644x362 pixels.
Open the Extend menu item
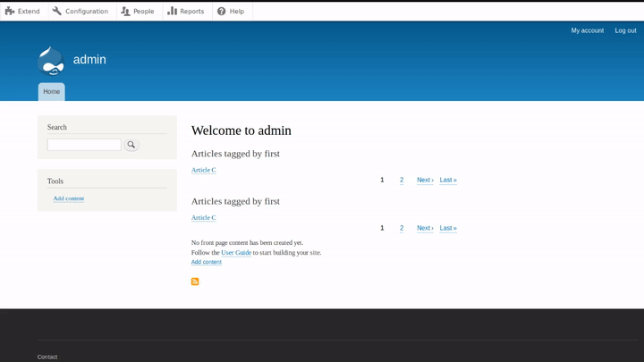tap(22, 11)
